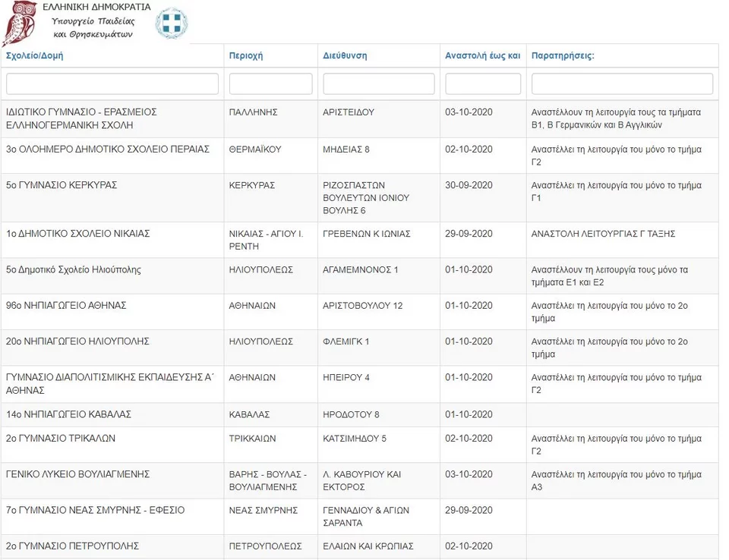Viewport: 729px width, 560px height.
Task: Click the Διεύθυνση filter input
Action: pos(379,83)
